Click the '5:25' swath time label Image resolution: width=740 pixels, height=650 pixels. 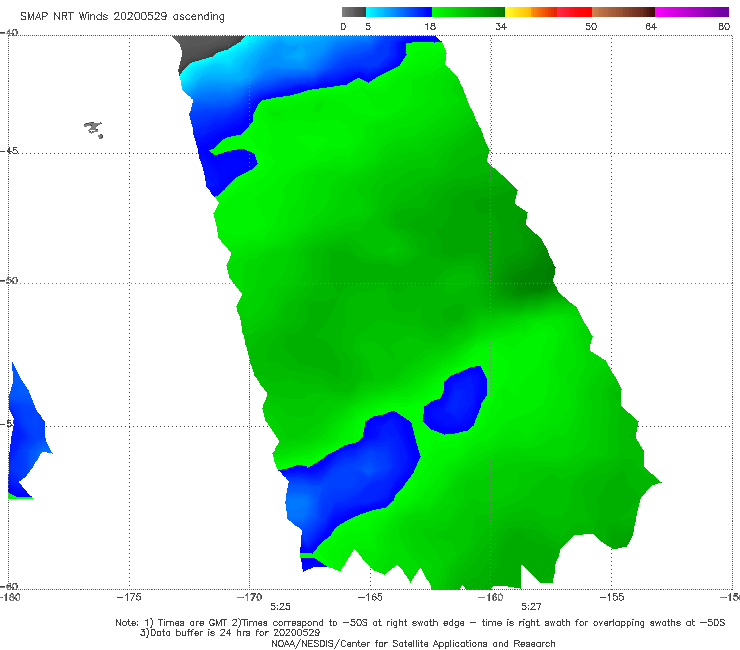[280, 607]
